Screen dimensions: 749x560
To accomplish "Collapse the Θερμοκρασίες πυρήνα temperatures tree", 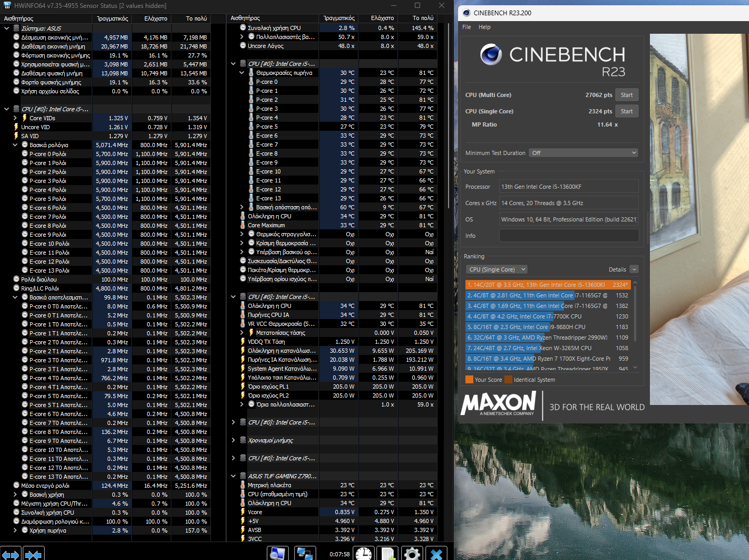I will coord(241,73).
